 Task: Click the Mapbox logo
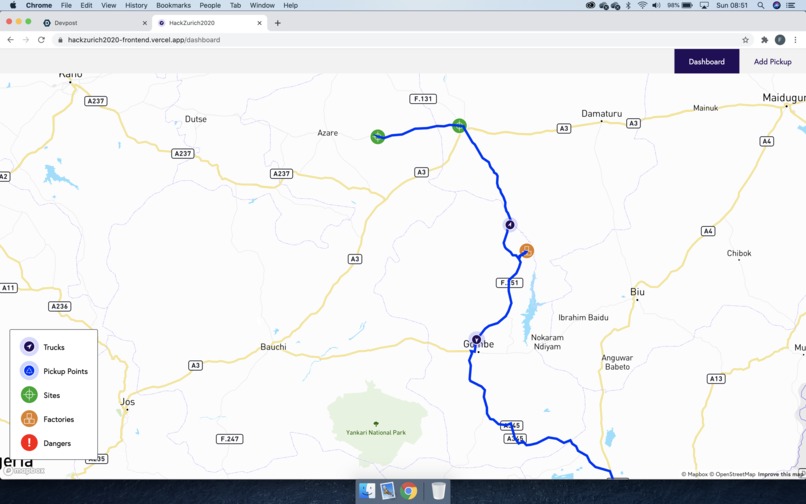tap(25, 470)
